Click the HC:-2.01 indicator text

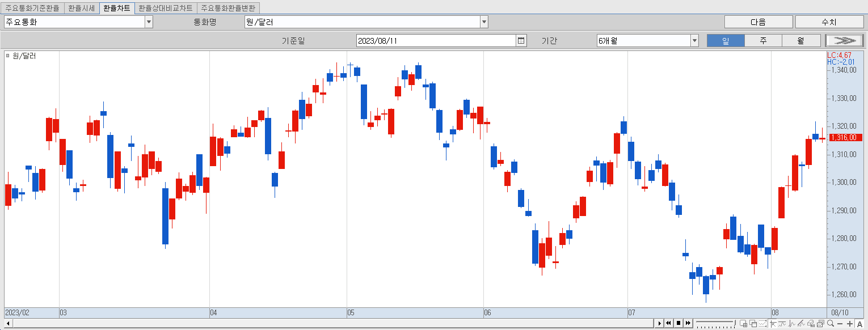pyautogui.click(x=841, y=62)
